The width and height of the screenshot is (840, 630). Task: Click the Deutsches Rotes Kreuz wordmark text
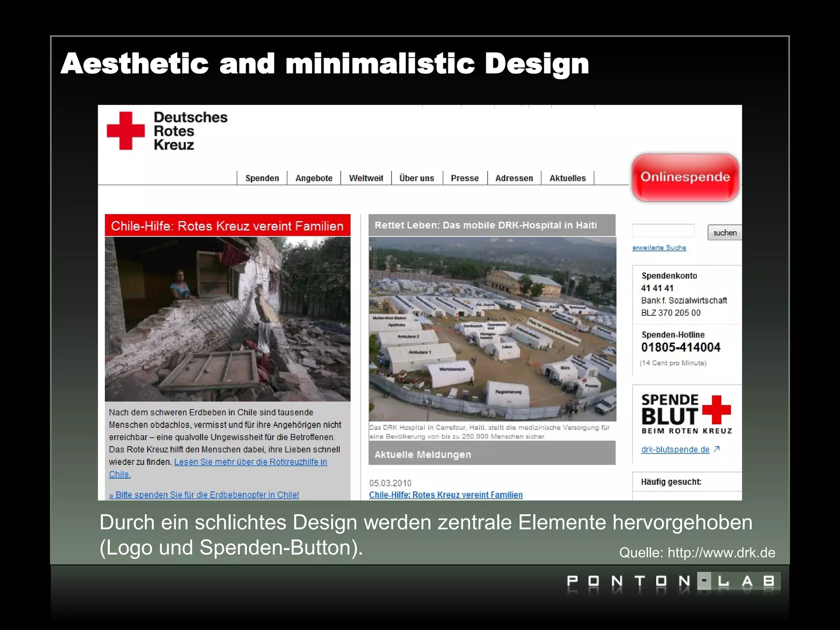(x=190, y=131)
